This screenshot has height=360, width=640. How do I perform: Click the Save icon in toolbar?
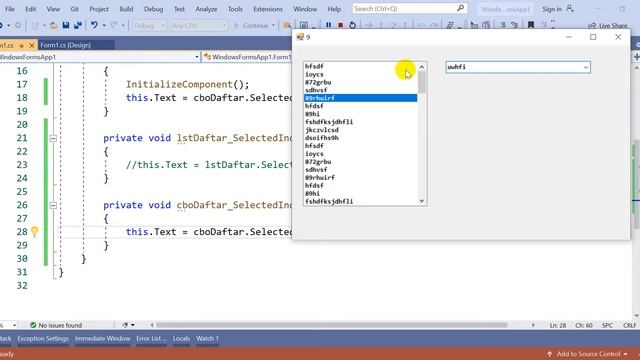[66, 25]
